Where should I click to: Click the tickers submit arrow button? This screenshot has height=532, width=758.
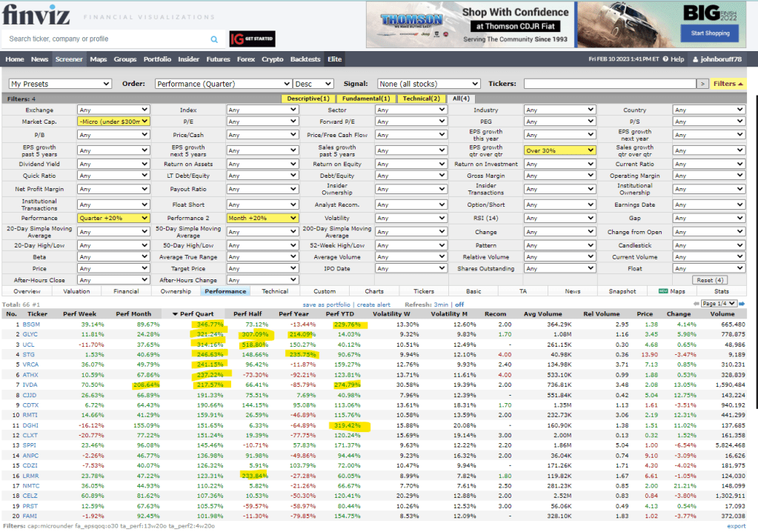click(x=702, y=84)
